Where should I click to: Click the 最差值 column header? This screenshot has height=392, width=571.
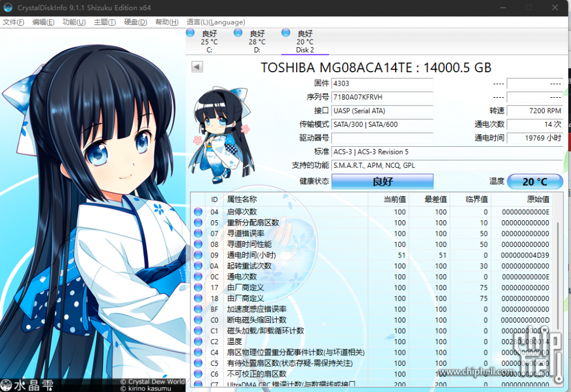coord(430,199)
